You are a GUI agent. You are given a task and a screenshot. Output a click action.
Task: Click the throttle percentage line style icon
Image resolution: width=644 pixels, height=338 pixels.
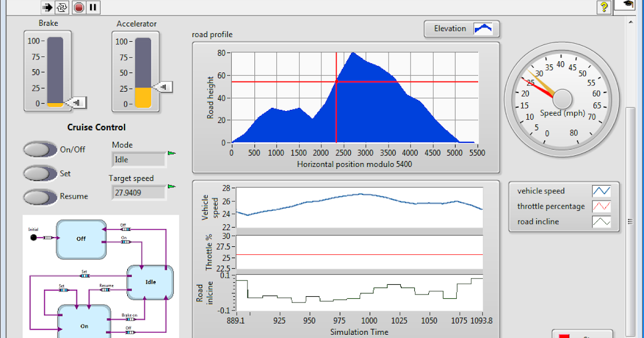602,206
